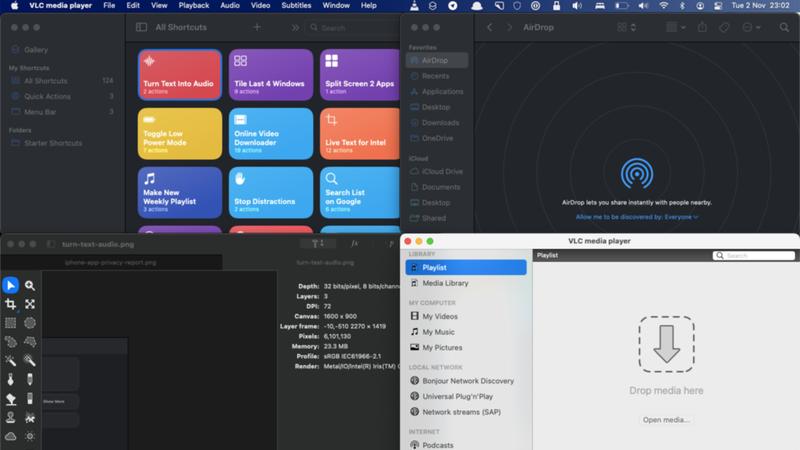Open the Help menu
Image resolution: width=800 pixels, height=450 pixels.
368,6
